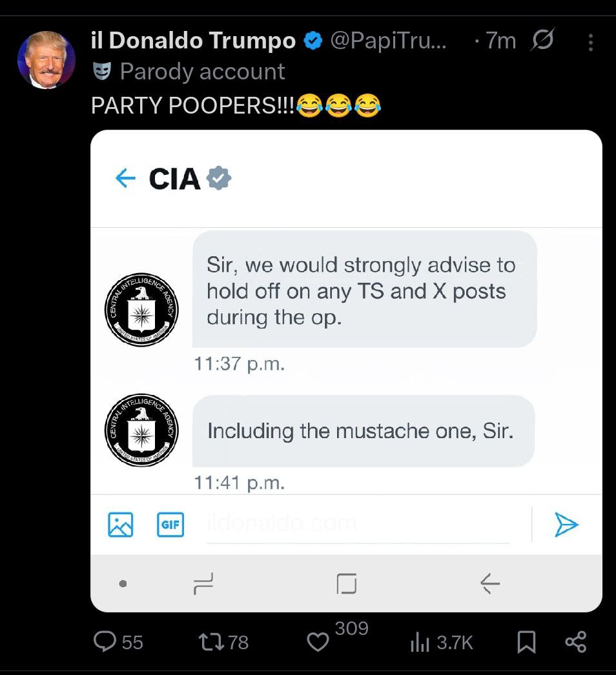Click the 7m timestamp of the post
The image size is (616, 675).
coord(500,41)
